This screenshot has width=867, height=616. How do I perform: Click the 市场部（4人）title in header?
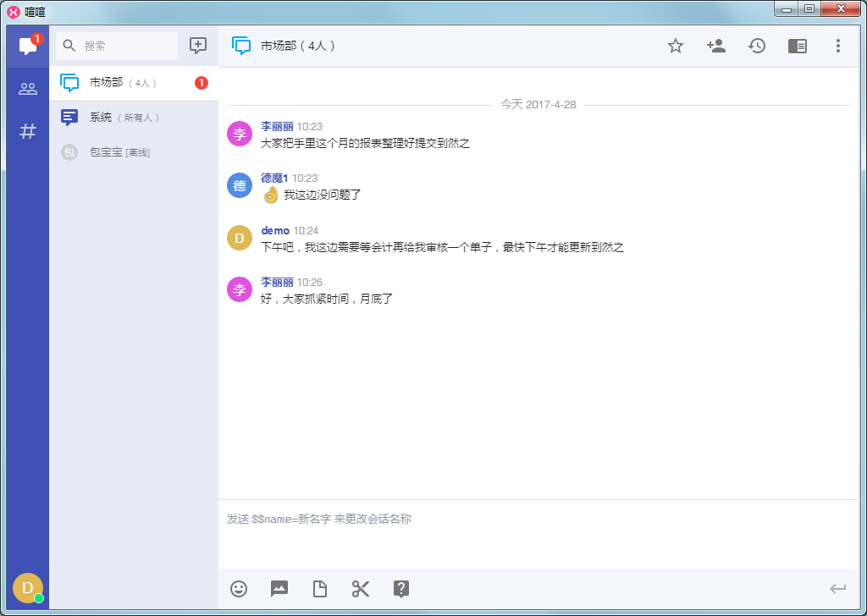pos(298,46)
